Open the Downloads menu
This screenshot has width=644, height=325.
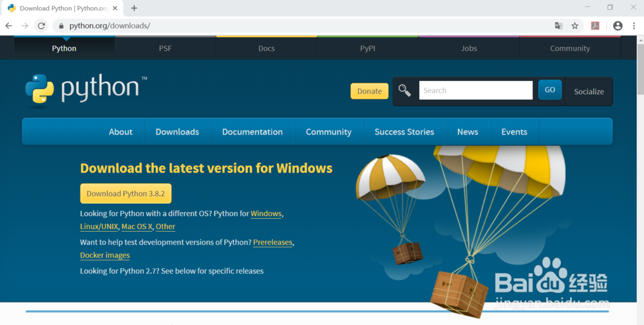178,132
